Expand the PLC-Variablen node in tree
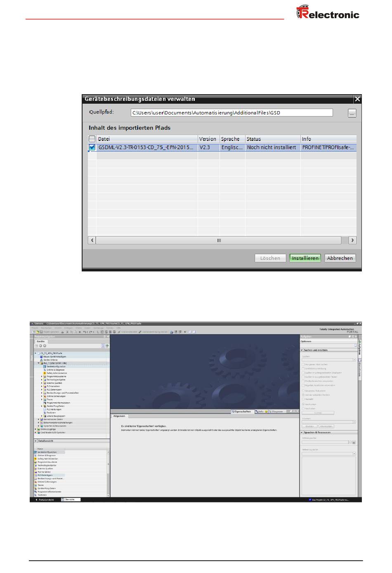The width and height of the screenshot is (392, 573). coord(42,386)
